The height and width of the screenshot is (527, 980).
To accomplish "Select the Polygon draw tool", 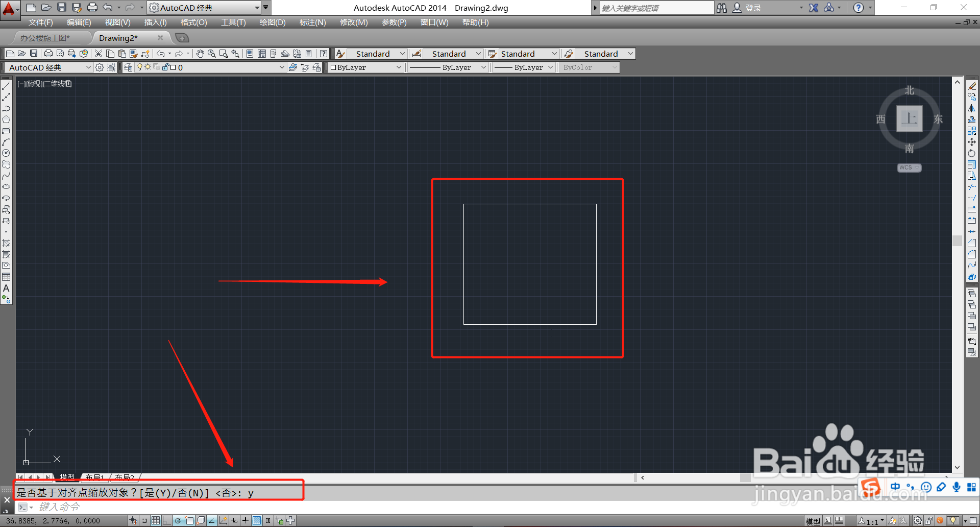I will [x=6, y=119].
